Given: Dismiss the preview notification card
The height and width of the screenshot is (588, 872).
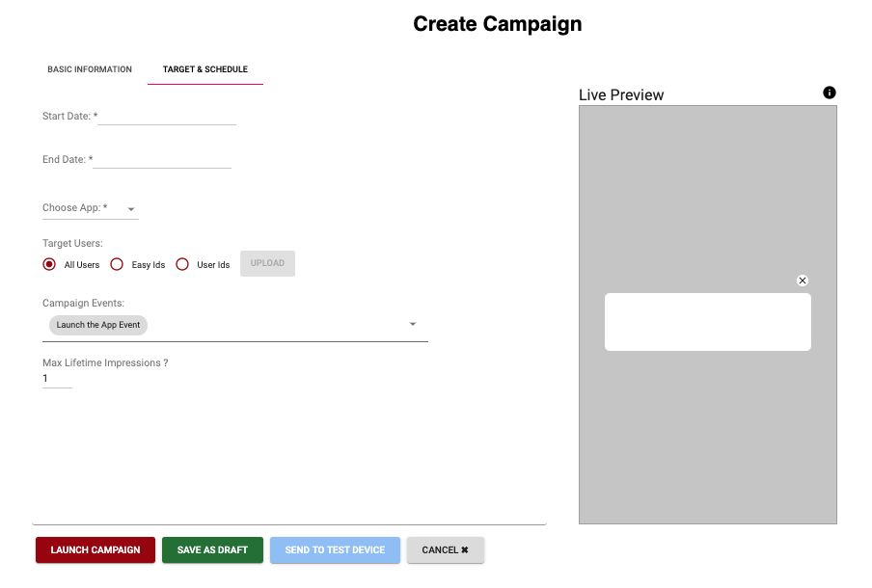Looking at the screenshot, I should point(802,281).
